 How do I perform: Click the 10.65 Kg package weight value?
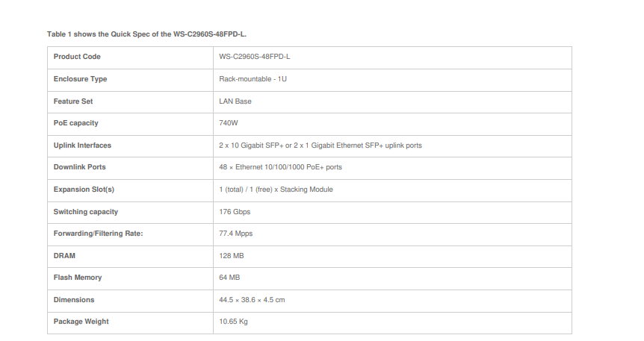(233, 322)
